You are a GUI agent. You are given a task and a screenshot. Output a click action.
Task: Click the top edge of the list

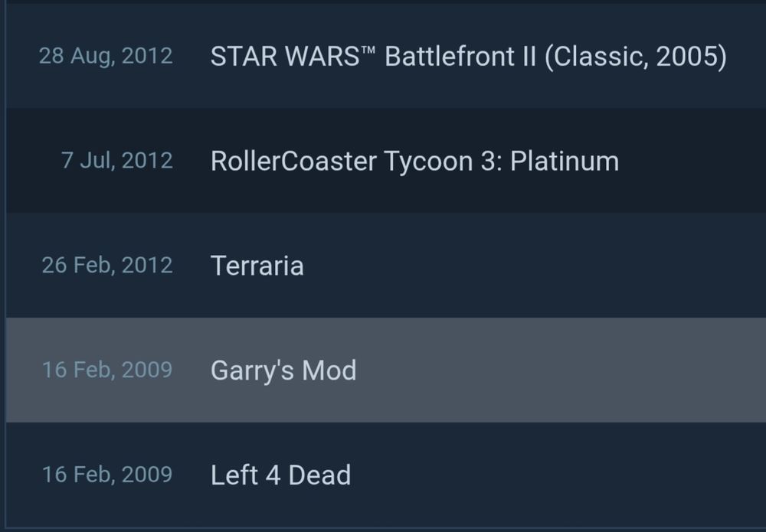pyautogui.click(x=383, y=6)
